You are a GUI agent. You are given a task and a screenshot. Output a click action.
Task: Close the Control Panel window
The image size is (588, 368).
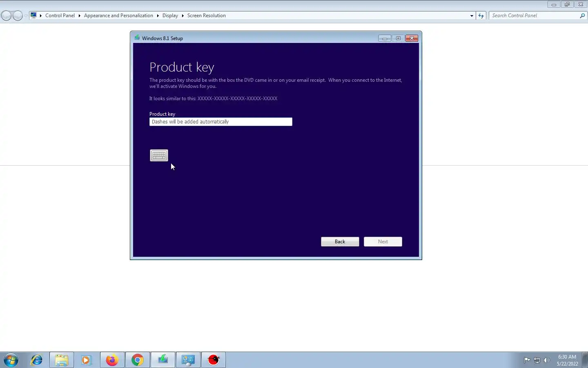(x=581, y=4)
